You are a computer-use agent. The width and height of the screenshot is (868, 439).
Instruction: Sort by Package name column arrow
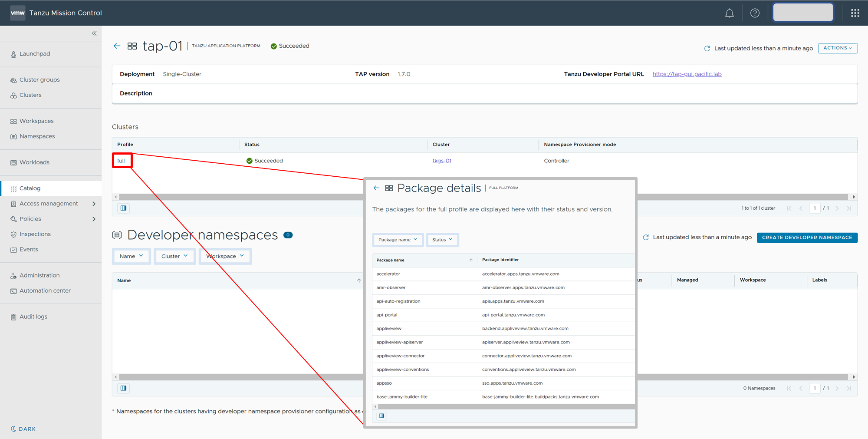(x=470, y=260)
